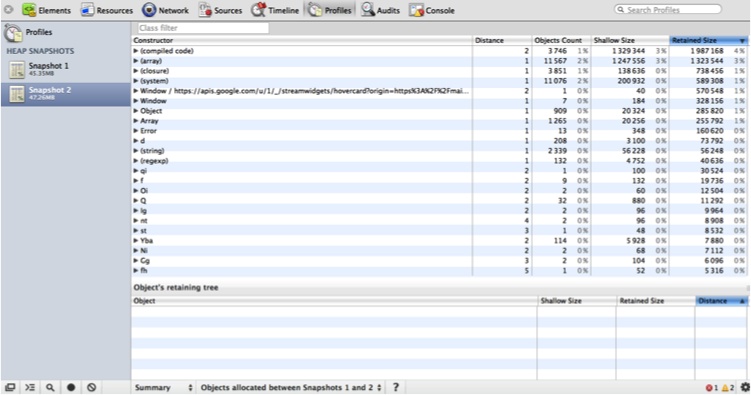
Task: Click the clear all profiles icon
Action: [x=91, y=387]
